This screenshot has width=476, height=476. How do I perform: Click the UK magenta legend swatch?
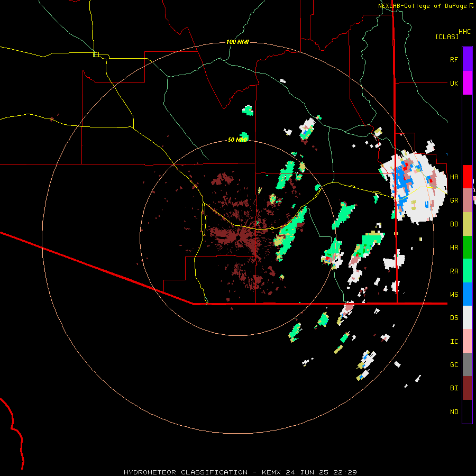coord(467,83)
